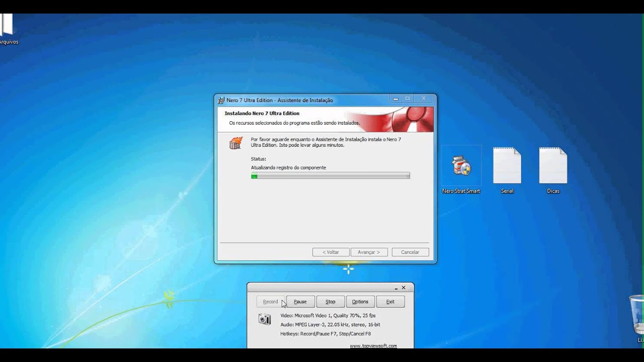Close the Nero installer window
The image size is (644, 362).
[424, 99]
